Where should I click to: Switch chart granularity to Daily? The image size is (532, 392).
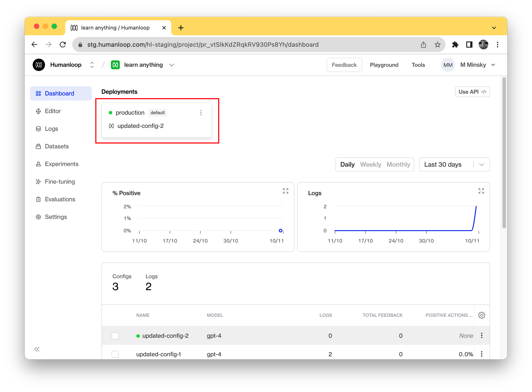pos(347,164)
